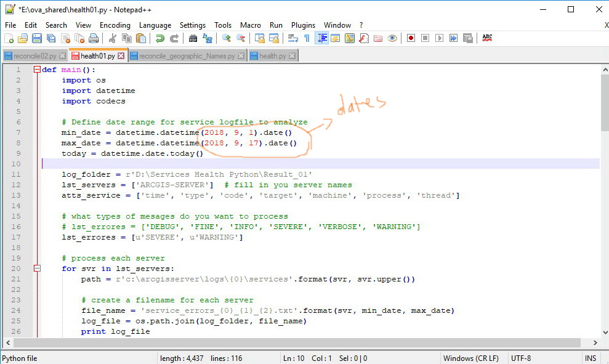Open a file using folder icon
Image resolution: width=609 pixels, height=364 pixels.
(23, 38)
